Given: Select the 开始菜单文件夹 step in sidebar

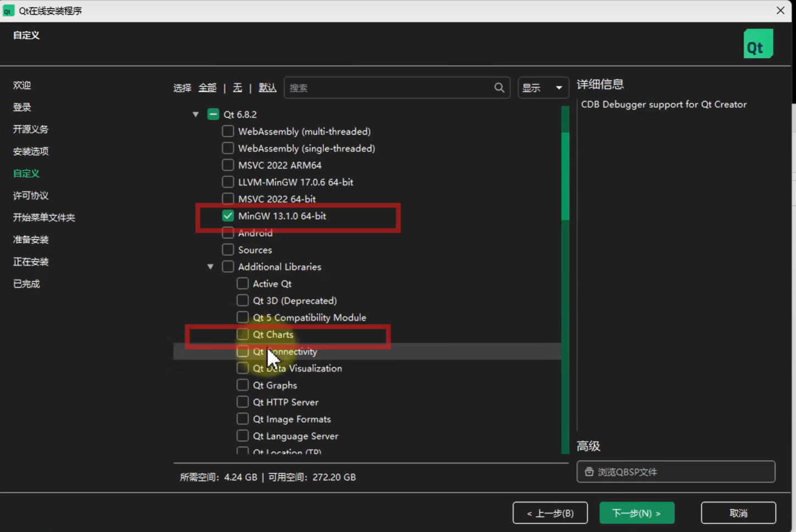Looking at the screenshot, I should tap(44, 217).
